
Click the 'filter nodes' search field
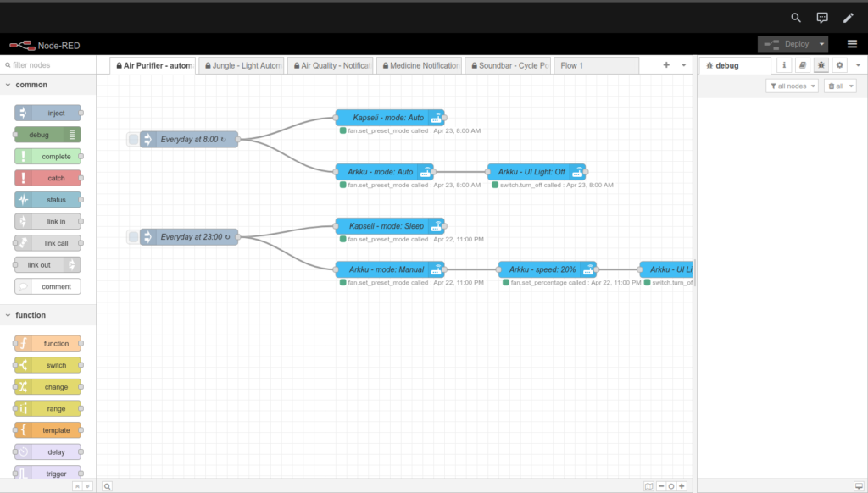pyautogui.click(x=47, y=64)
